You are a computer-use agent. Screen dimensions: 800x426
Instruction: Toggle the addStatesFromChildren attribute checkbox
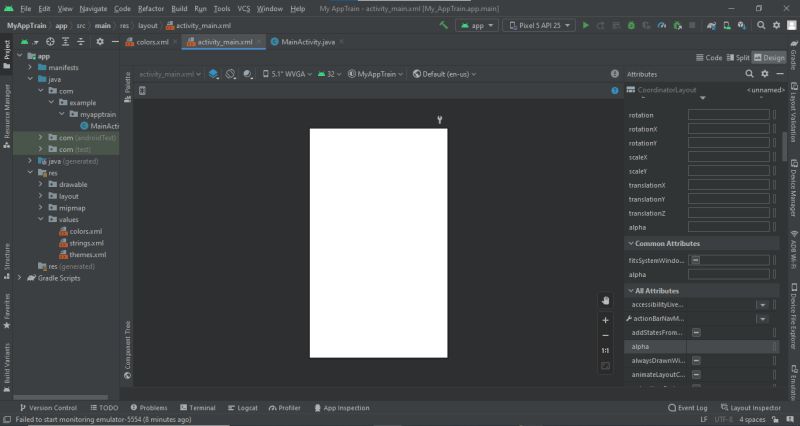click(696, 333)
